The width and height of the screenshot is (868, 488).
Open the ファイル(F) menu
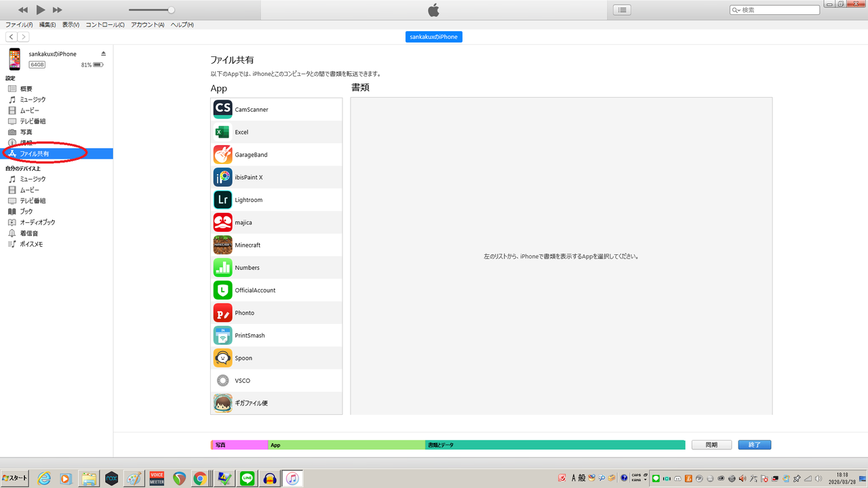(19, 25)
